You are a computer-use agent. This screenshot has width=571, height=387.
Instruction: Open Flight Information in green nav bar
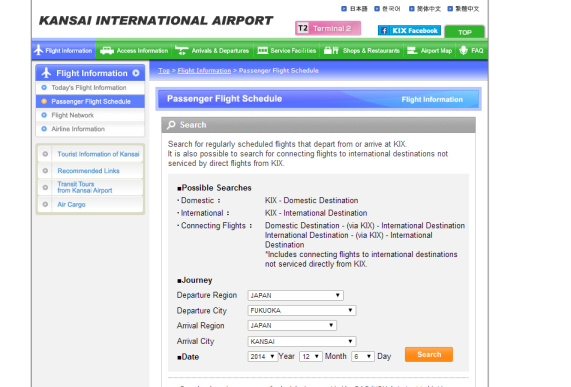[64, 50]
